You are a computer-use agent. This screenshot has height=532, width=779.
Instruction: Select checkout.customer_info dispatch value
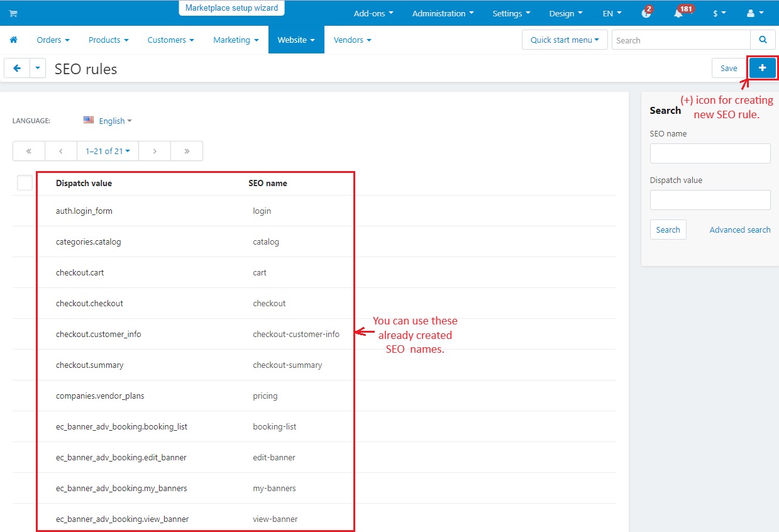click(99, 334)
